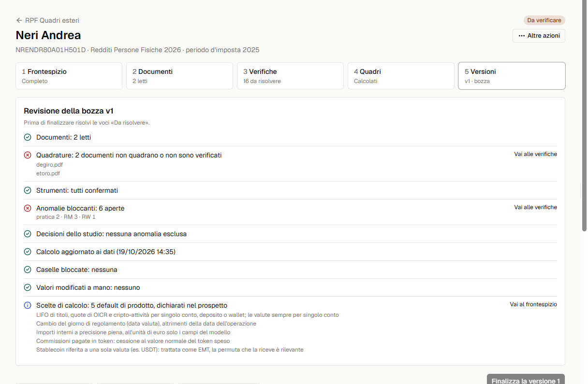588x384 pixels.
Task: Click the check icon beside Decisioni dello studio
Action: coord(28,234)
